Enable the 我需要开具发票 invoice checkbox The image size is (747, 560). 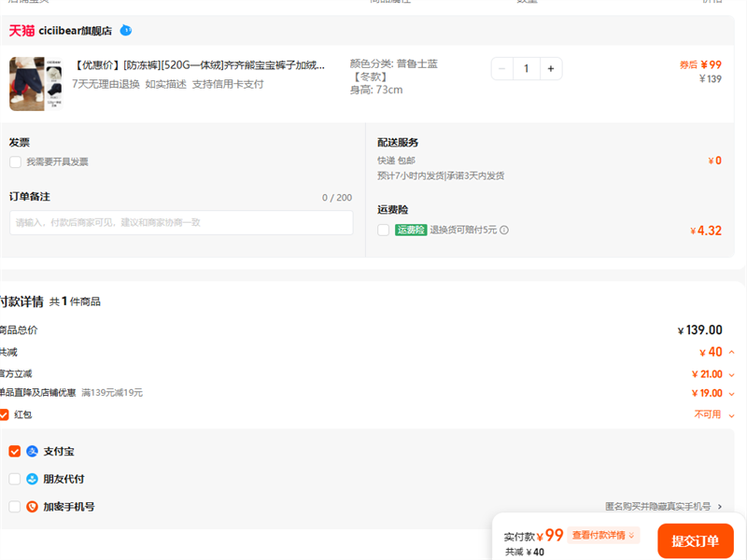pos(15,161)
